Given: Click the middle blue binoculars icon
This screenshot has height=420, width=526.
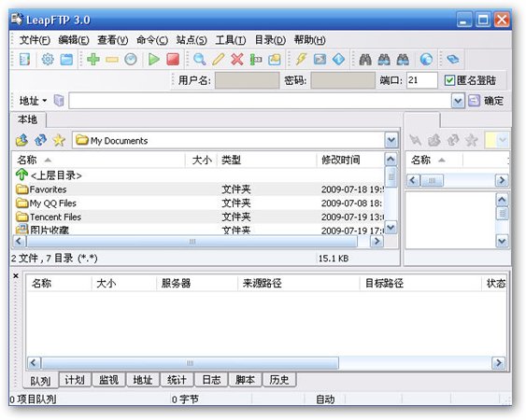Looking at the screenshot, I should [x=384, y=60].
